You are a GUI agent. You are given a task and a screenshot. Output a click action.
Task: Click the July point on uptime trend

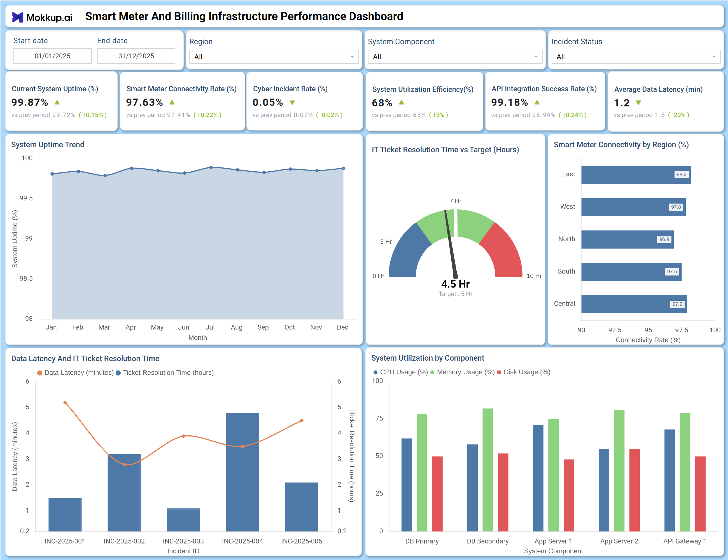click(211, 167)
